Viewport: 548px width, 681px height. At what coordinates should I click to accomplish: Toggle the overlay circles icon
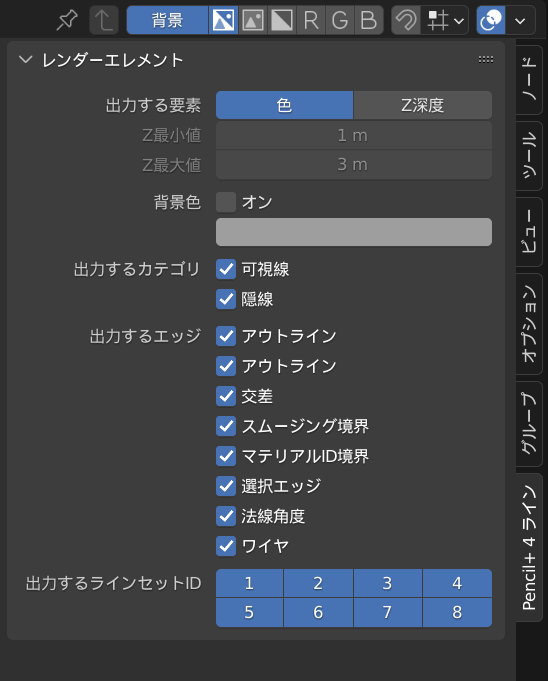(x=491, y=20)
